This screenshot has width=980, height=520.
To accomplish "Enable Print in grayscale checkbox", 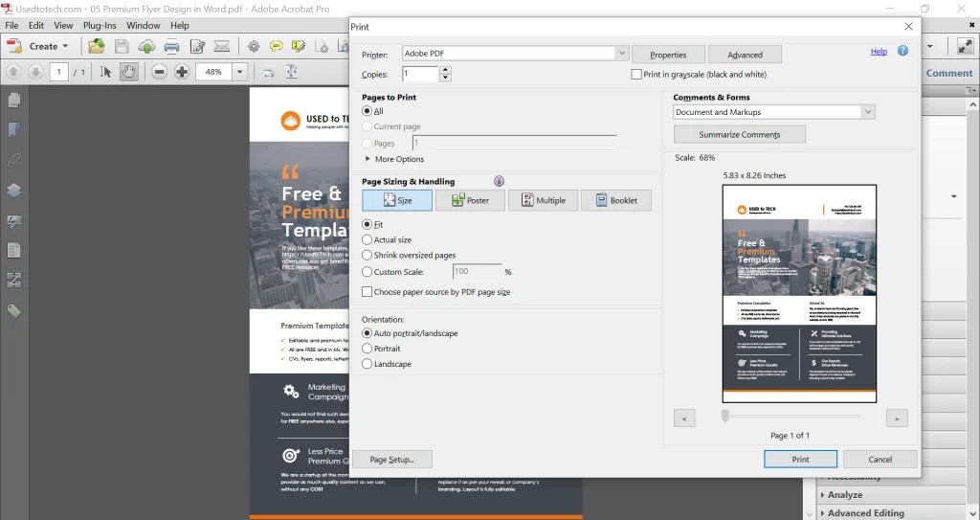I will (636, 74).
